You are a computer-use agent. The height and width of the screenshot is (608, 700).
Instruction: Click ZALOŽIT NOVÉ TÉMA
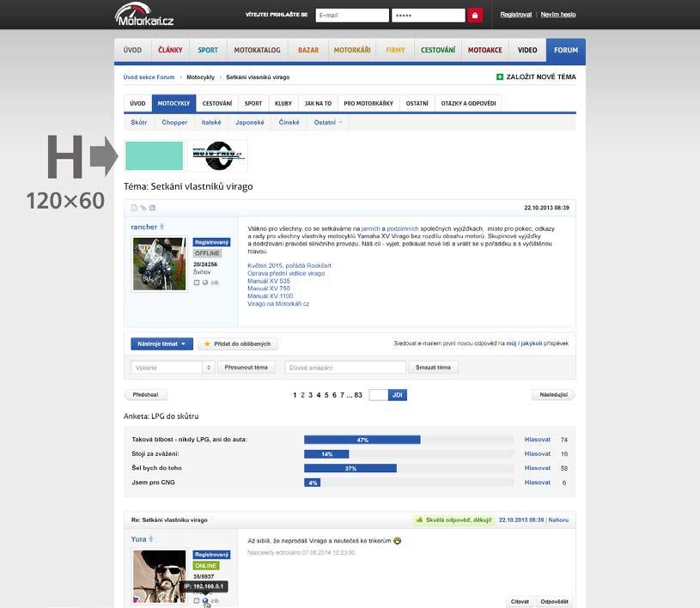point(541,76)
